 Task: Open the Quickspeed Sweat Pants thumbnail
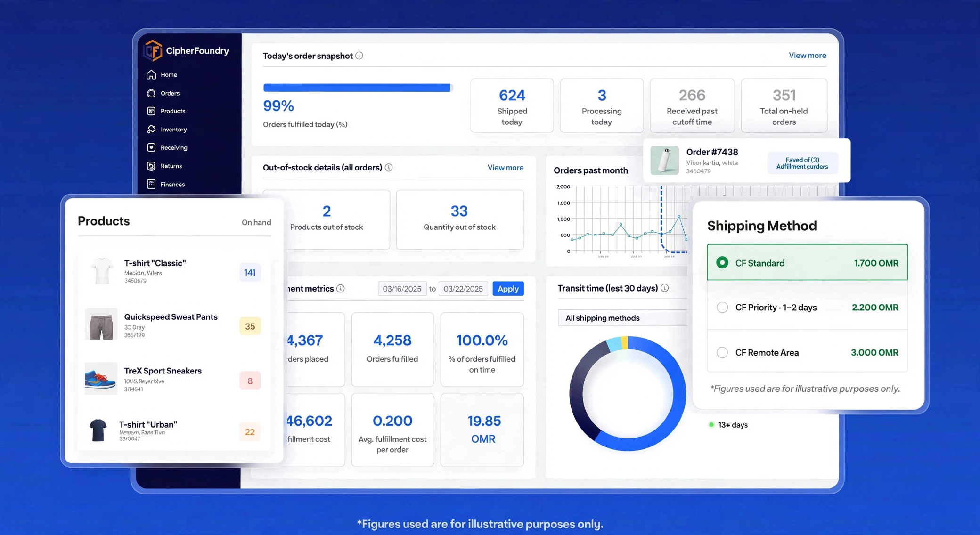pos(101,324)
